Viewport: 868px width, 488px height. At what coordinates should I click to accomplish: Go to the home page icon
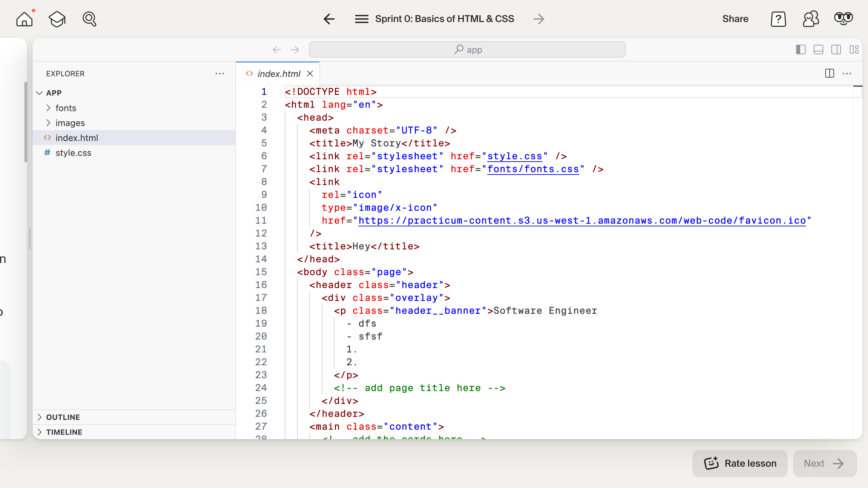click(24, 19)
